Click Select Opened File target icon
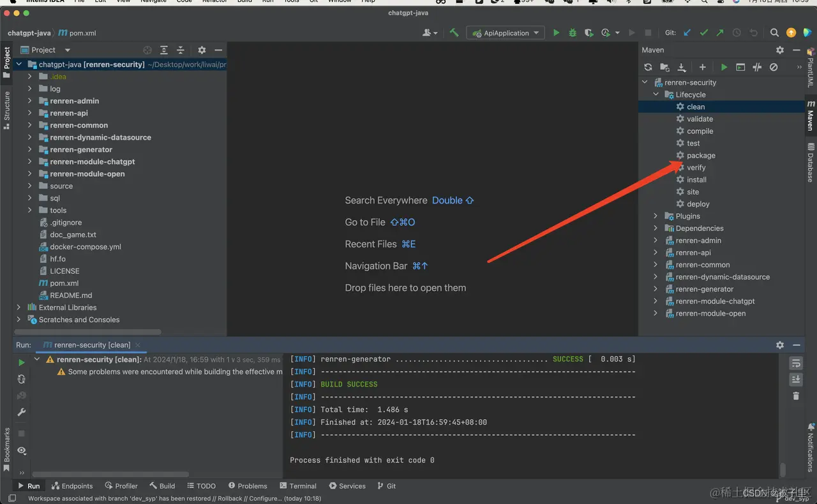Screen dimensions: 817x504 click(x=147, y=50)
